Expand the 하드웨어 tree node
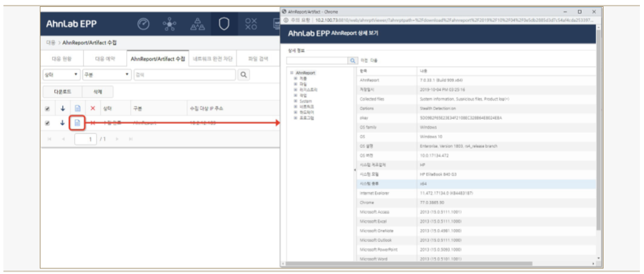The image size is (644, 274). click(295, 113)
